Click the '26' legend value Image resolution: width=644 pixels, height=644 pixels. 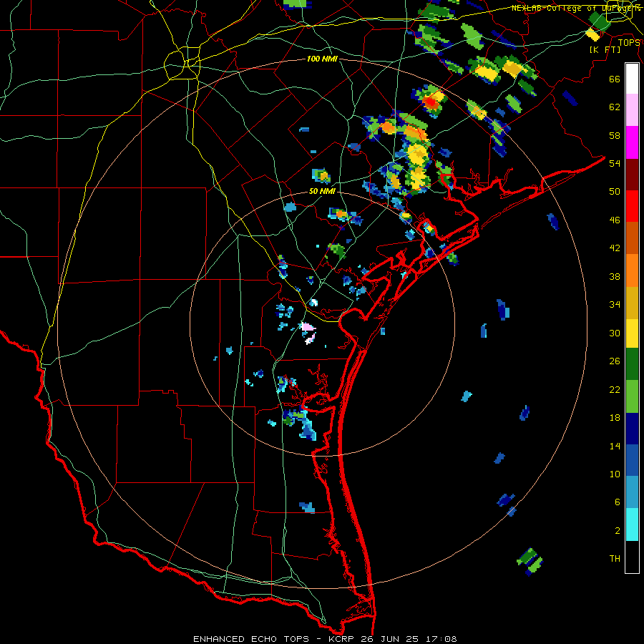(615, 361)
